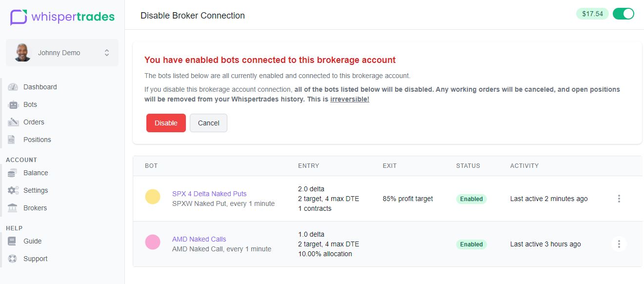Click the $17.54 balance badge
The width and height of the screenshot is (644, 284).
coord(592,14)
